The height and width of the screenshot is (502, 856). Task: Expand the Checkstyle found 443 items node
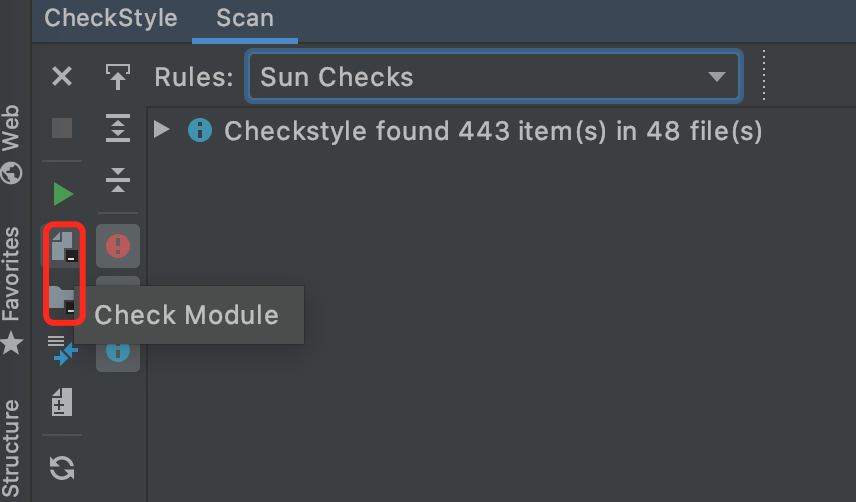pos(161,129)
